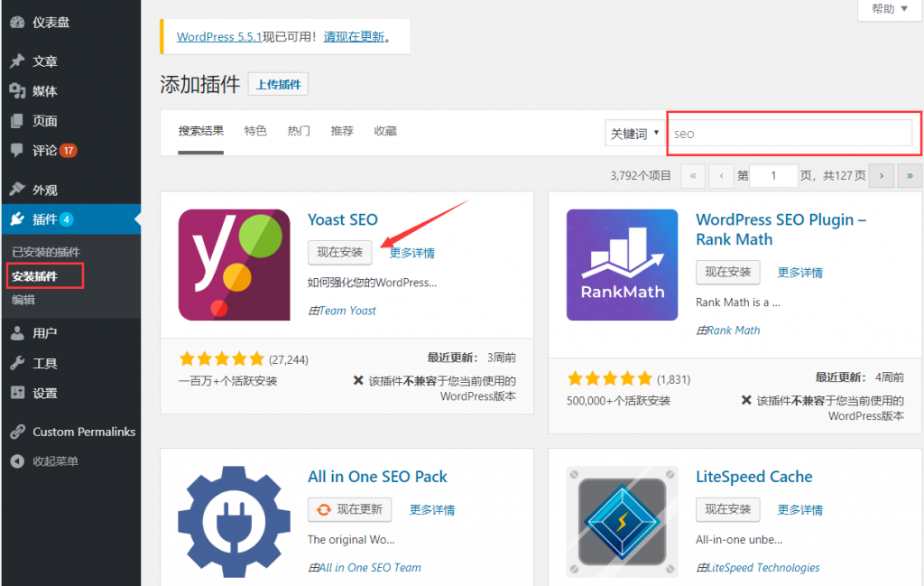Click the current page number field

pyautogui.click(x=773, y=176)
